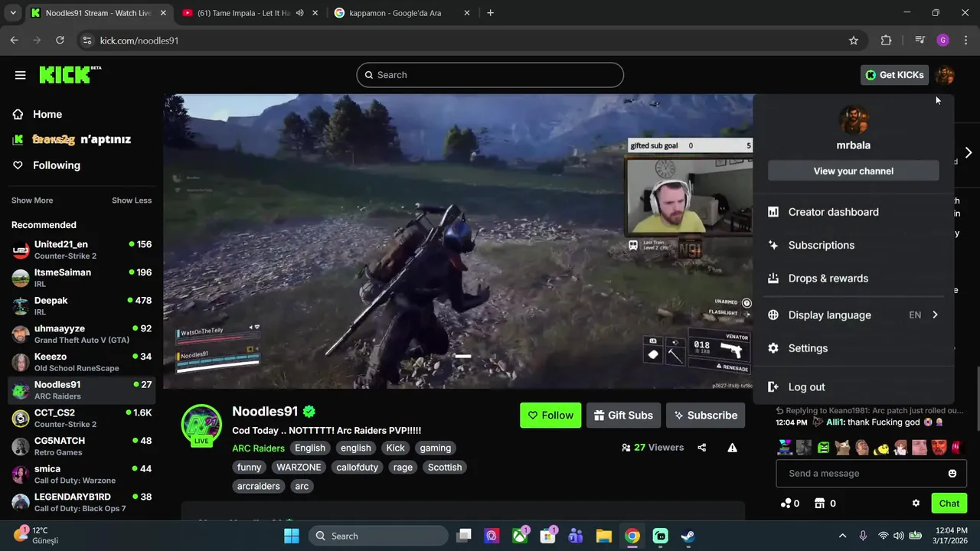Screen dimensions: 980x551
Task: Click the Gift Subs button
Action: point(623,416)
